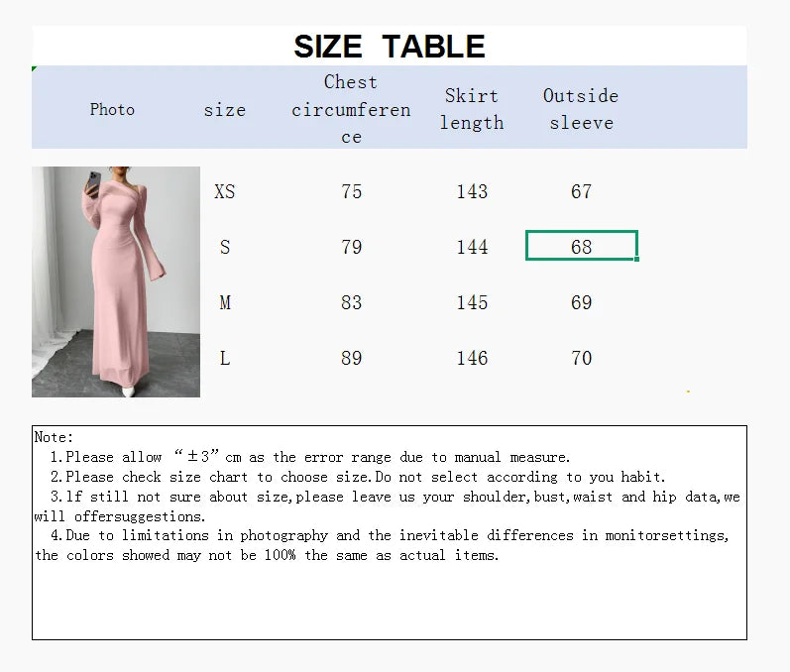Click the M size row label

click(225, 302)
